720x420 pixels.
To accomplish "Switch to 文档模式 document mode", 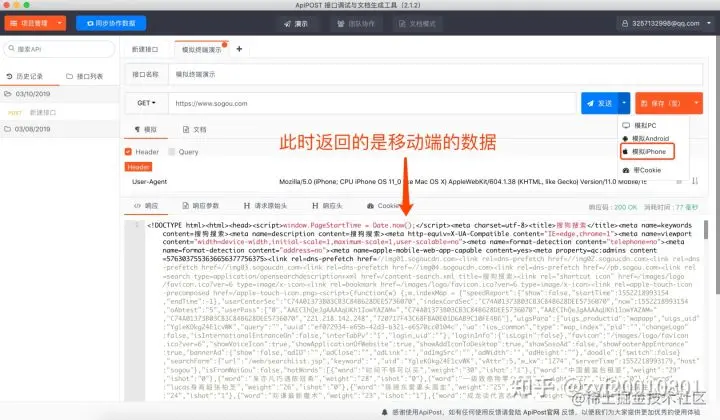I will point(417,23).
